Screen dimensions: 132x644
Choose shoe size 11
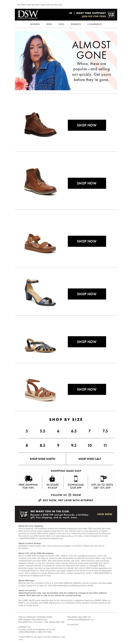click(x=105, y=445)
